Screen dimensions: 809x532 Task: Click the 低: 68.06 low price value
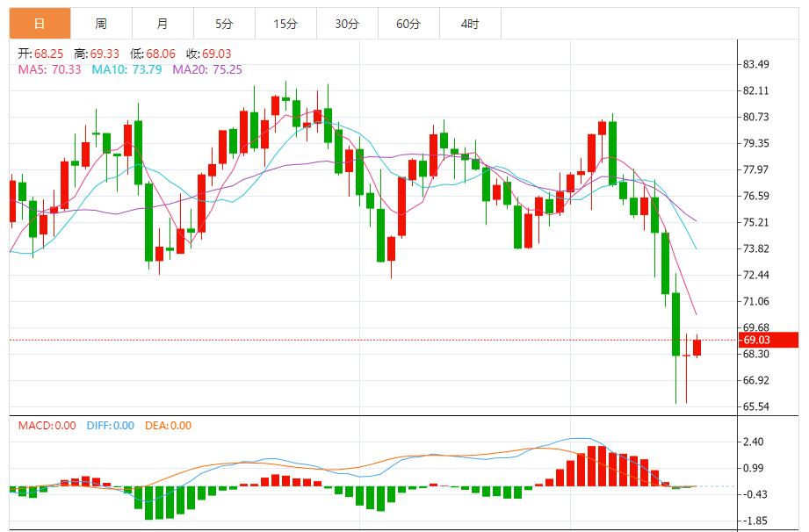[x=153, y=54]
